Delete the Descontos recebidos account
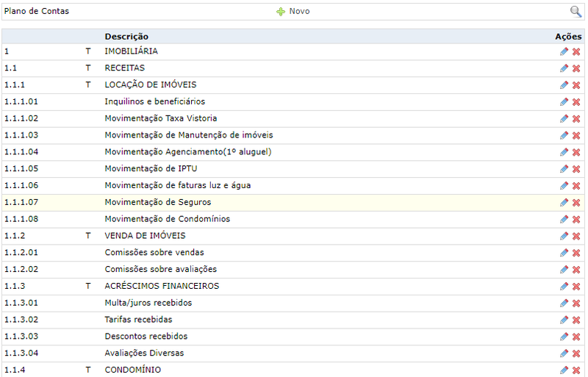This screenshot has height=377, width=588. tap(576, 337)
